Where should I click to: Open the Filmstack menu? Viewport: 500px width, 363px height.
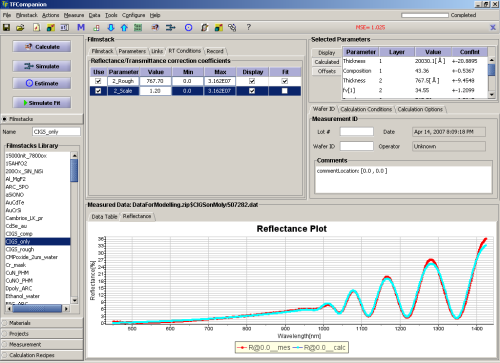click(x=27, y=15)
